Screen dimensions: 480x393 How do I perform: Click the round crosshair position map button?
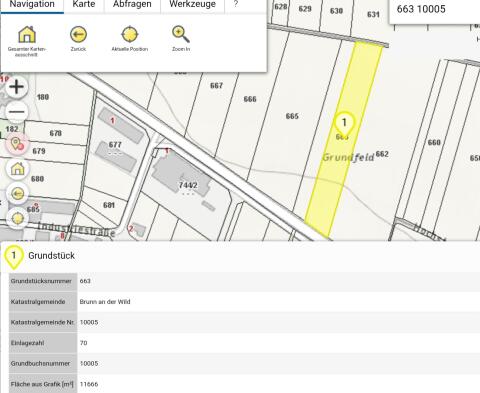(x=18, y=218)
